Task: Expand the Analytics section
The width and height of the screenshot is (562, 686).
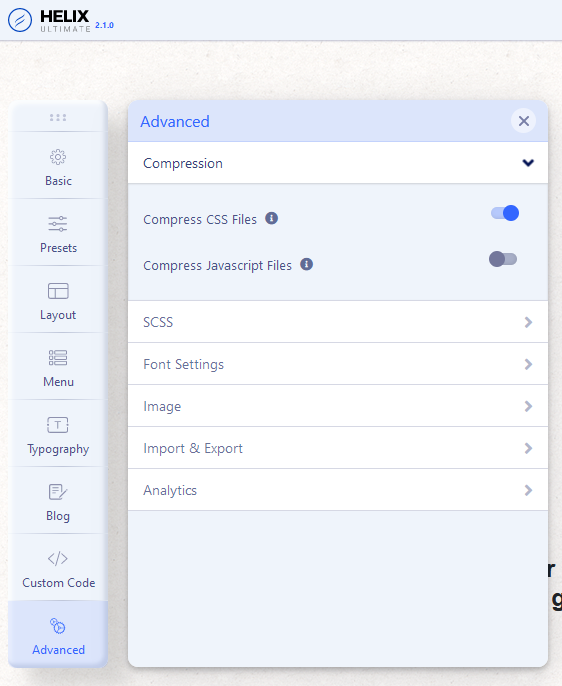Action: [x=338, y=490]
